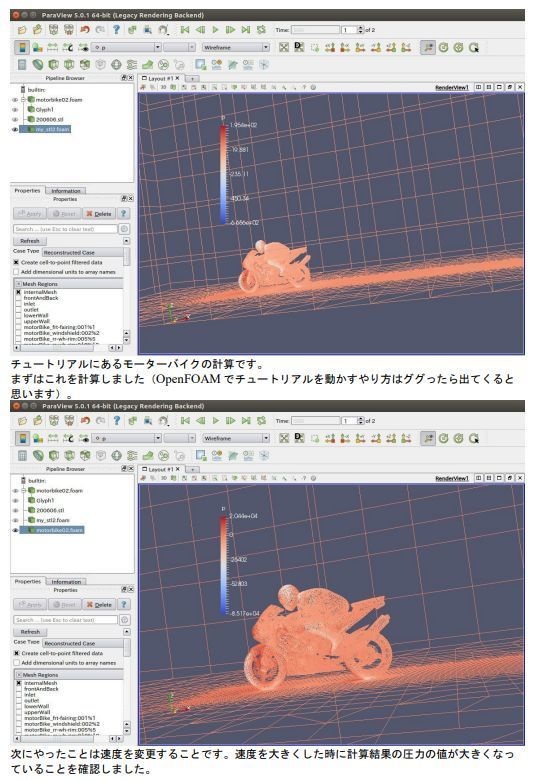The width and height of the screenshot is (533, 781).
Task: Click Delete button in second window's Properties
Action: click(99, 605)
